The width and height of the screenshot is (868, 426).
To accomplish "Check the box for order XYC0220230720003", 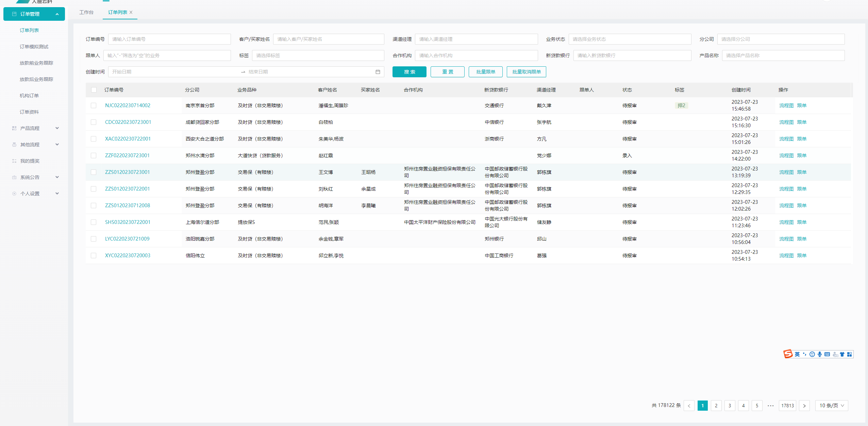I will pyautogui.click(x=94, y=256).
